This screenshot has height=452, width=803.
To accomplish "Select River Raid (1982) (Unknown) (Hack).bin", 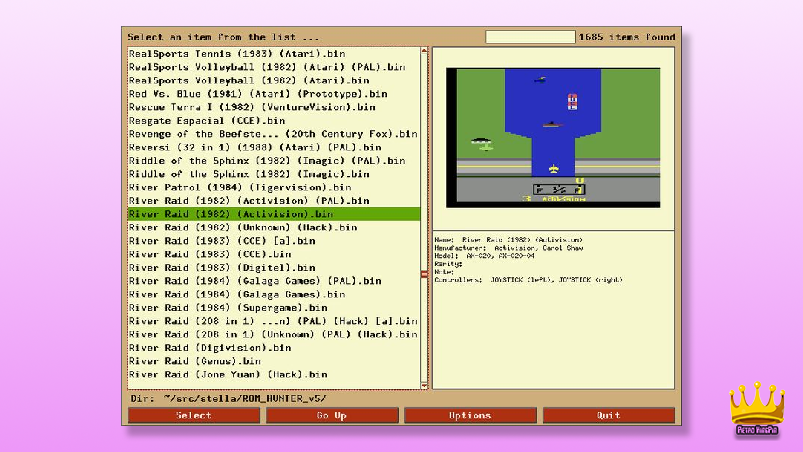I will [274, 227].
